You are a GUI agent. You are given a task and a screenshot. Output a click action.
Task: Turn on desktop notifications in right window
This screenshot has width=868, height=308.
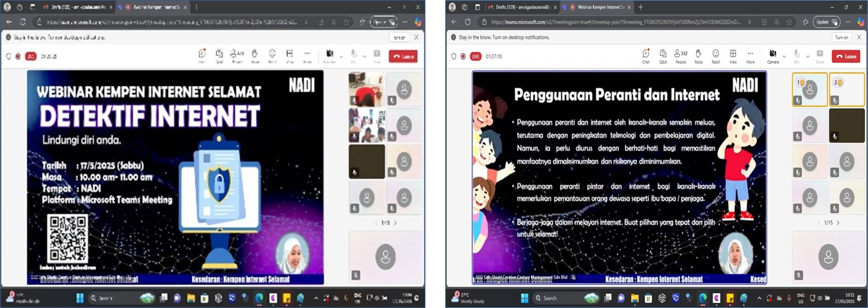(x=841, y=38)
